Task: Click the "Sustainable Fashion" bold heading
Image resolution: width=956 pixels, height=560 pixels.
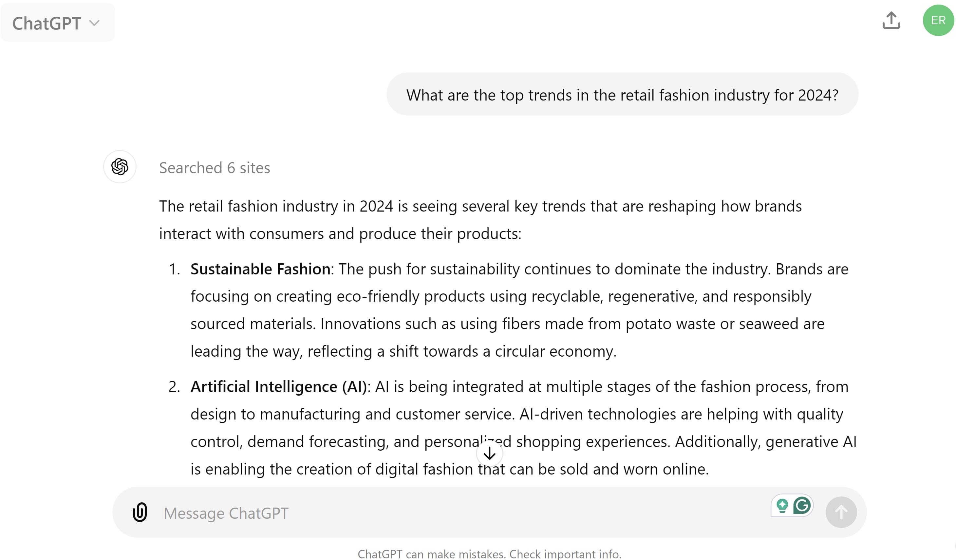Action: coord(260,269)
